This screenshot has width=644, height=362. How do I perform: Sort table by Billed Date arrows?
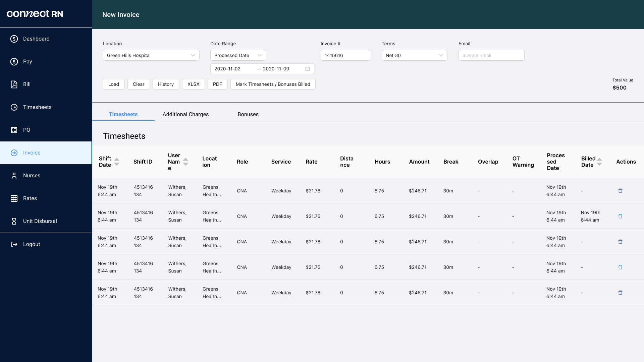tap(599, 162)
